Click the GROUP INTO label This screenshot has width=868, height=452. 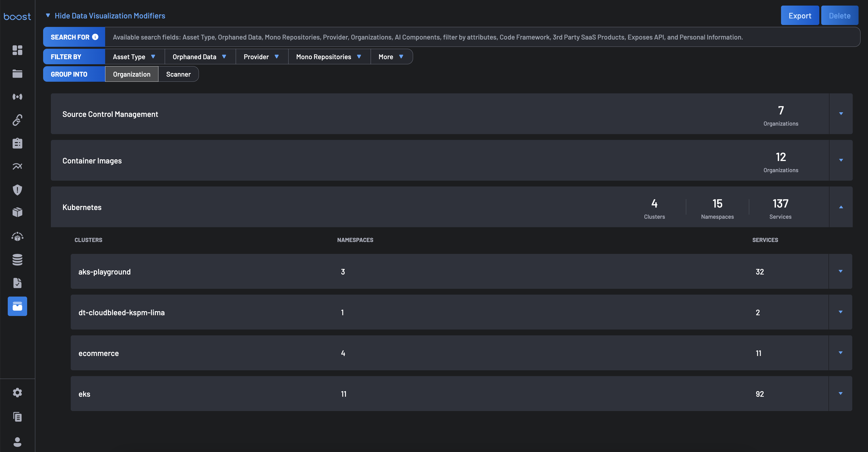[x=69, y=74]
